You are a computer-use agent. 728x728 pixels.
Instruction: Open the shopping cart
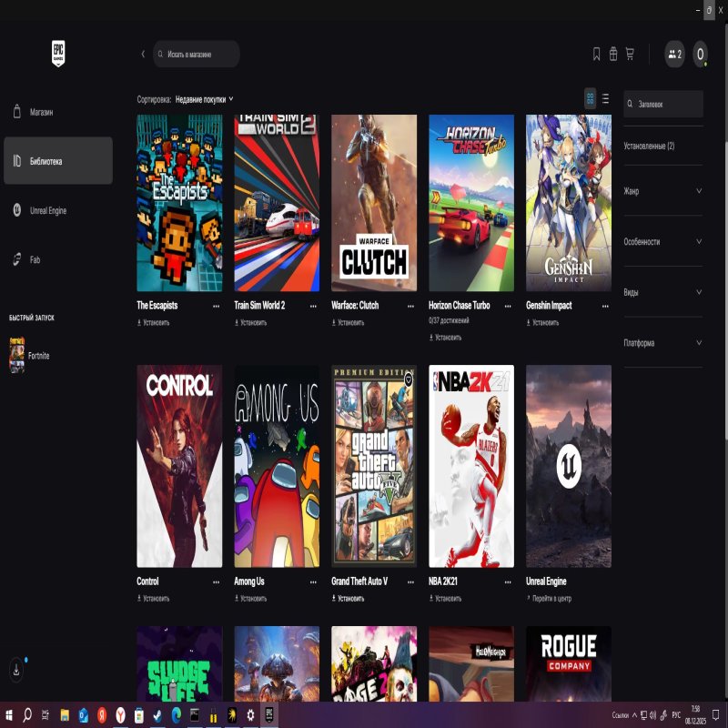coord(630,55)
